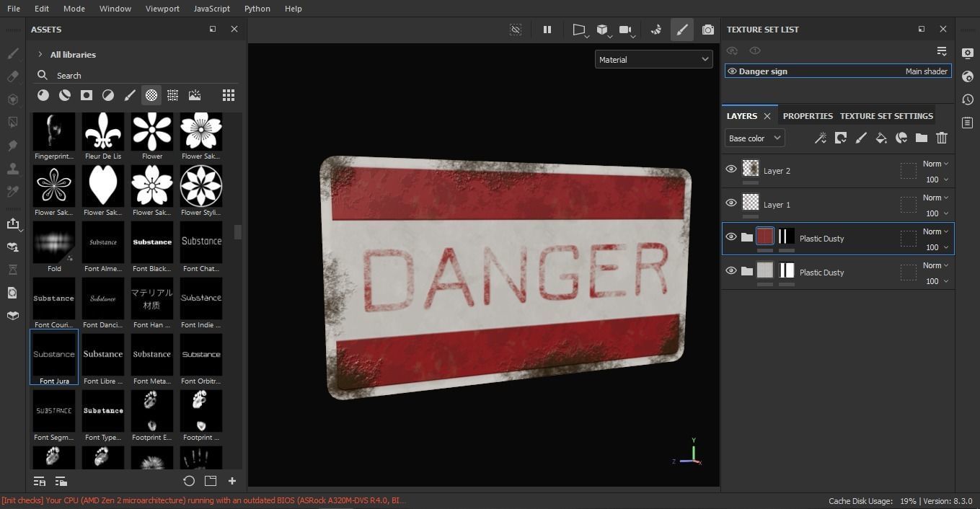Click the Plastic Dusty red base color swatch
Screen dimensions: 980x509
(x=765, y=236)
